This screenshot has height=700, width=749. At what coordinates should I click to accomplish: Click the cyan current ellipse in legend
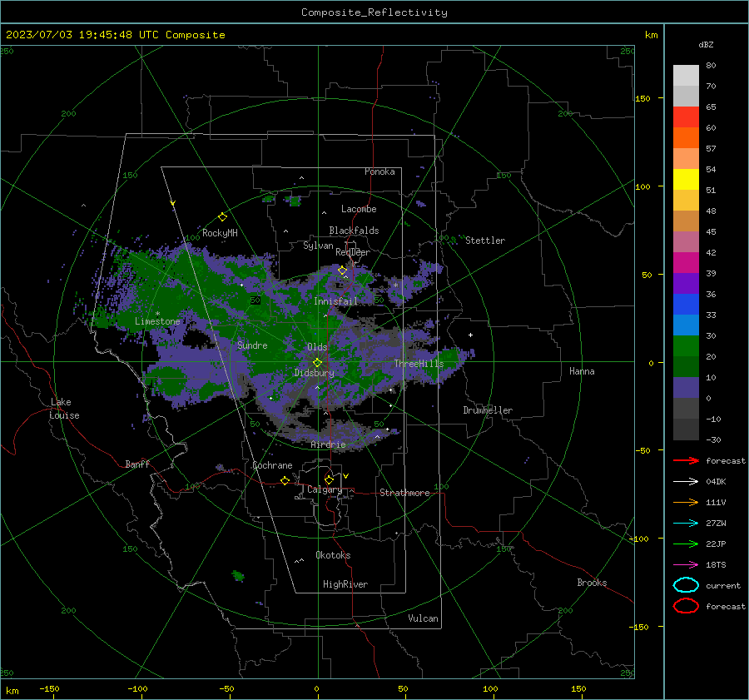pyautogui.click(x=686, y=585)
